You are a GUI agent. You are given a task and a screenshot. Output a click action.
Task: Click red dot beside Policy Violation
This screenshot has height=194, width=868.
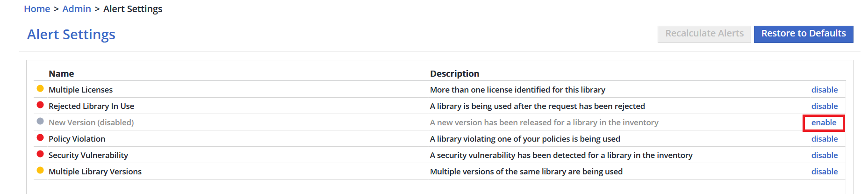[40, 138]
